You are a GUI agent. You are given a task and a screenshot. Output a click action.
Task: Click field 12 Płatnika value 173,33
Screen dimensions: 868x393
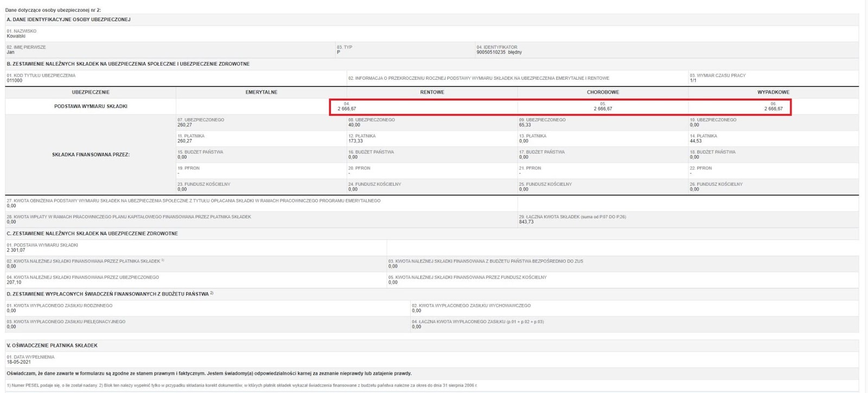356,141
